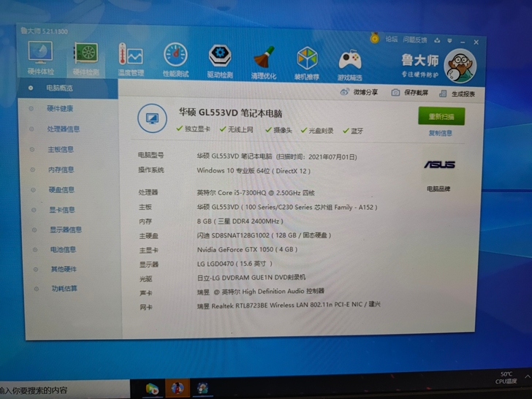Click the High Definition Audio sound card value

coord(261,292)
